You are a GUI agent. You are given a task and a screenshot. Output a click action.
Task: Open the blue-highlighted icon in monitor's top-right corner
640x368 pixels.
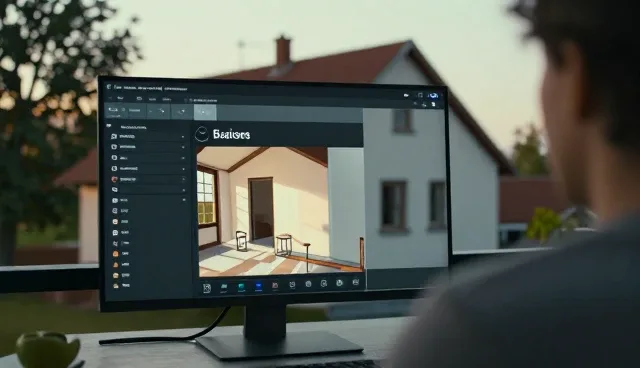point(433,95)
